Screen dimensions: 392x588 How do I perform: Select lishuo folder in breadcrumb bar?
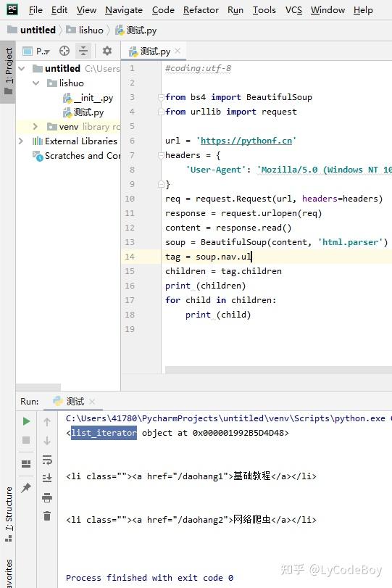pyautogui.click(x=85, y=30)
